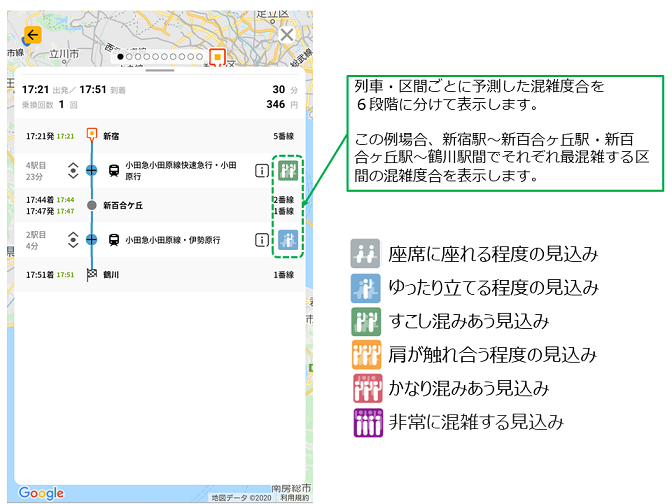The width and height of the screenshot is (672, 504).
Task: Click the 30 分 duration value
Action: (285, 90)
